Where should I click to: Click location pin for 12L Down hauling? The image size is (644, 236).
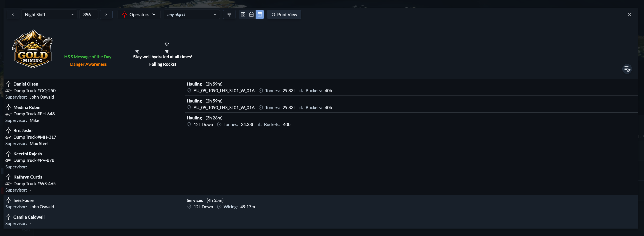189,124
